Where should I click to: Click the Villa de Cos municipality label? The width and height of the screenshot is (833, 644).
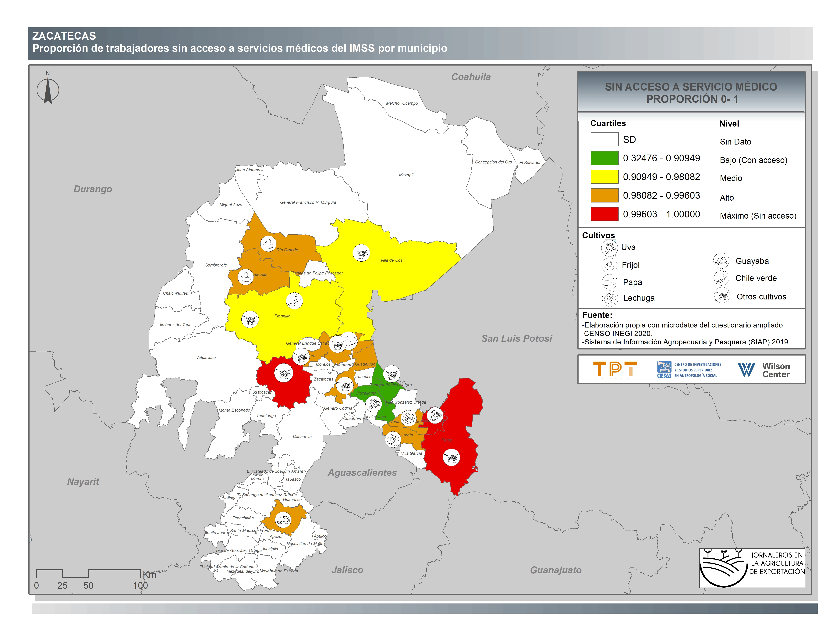pyautogui.click(x=391, y=261)
